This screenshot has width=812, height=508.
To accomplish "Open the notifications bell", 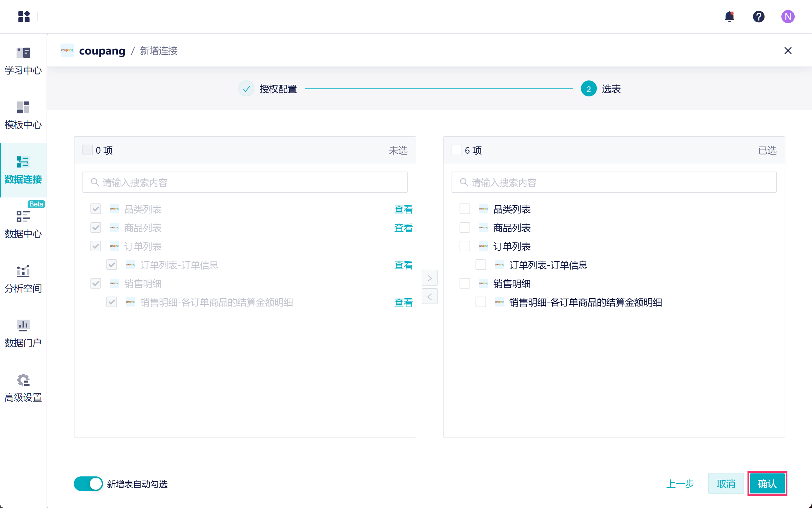I will (729, 16).
